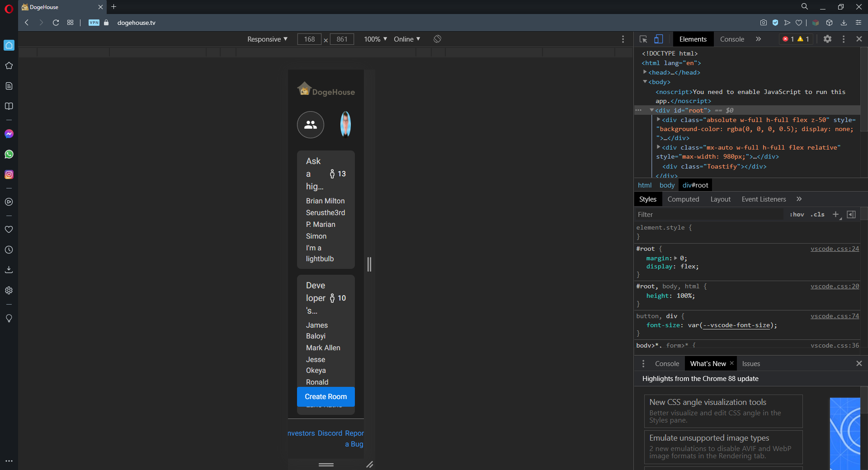Open Instagram from the sidebar
Screen dimensions: 868x470
pyautogui.click(x=9, y=175)
